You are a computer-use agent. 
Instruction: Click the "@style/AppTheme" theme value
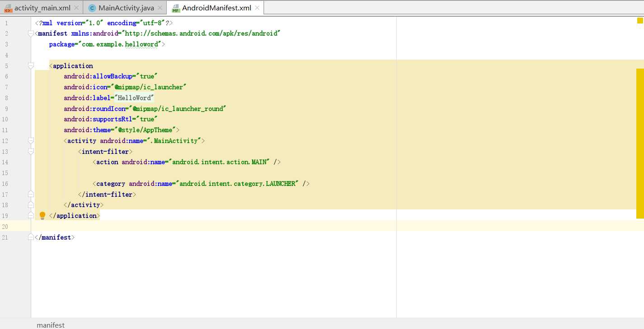[x=145, y=130]
